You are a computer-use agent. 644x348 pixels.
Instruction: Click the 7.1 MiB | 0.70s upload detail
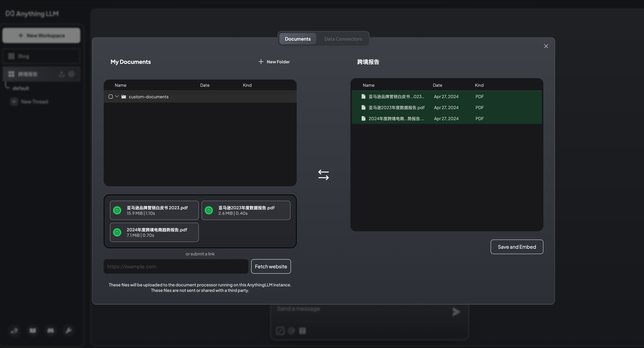tap(141, 235)
